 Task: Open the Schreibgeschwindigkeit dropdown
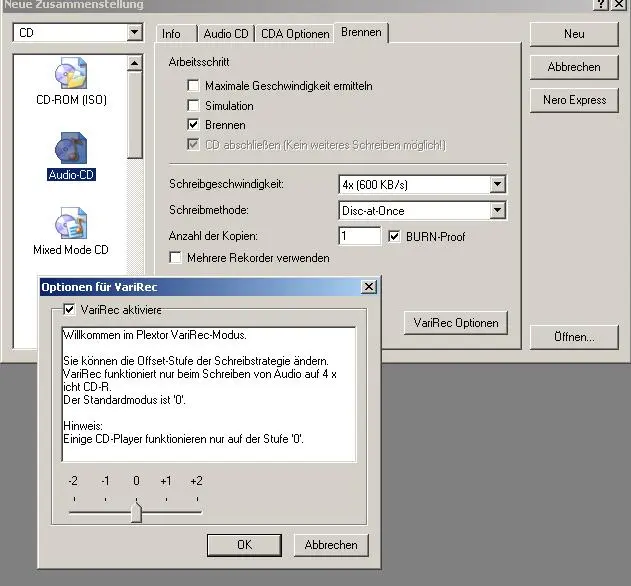[497, 185]
